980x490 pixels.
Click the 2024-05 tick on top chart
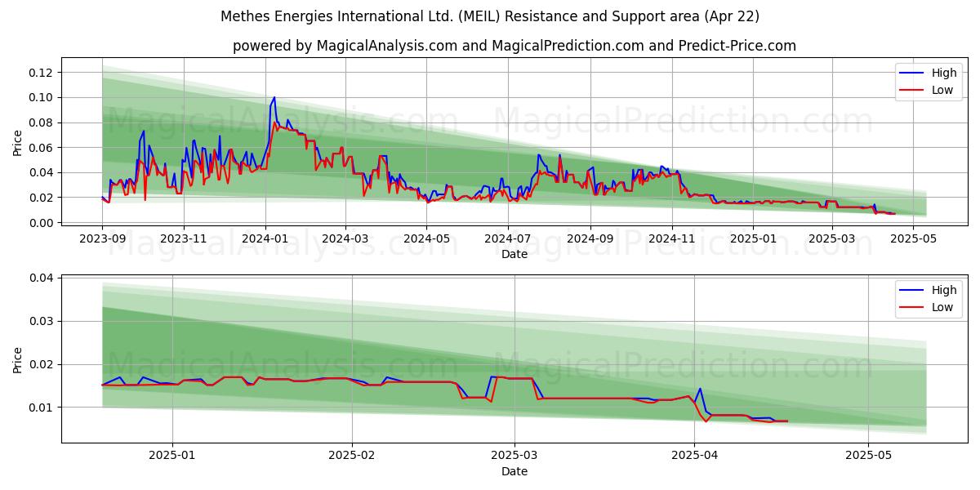427,238
